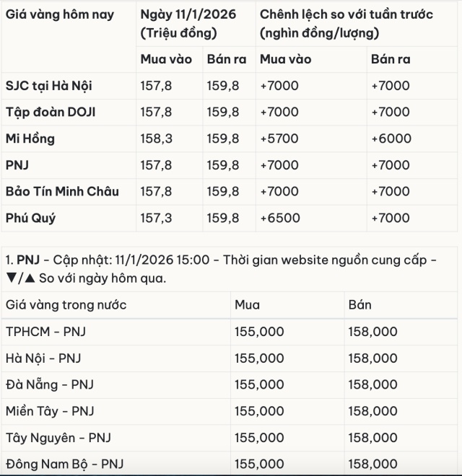Click Mi Hồng's +5700 buy difference
462x476 pixels.
pos(279,138)
